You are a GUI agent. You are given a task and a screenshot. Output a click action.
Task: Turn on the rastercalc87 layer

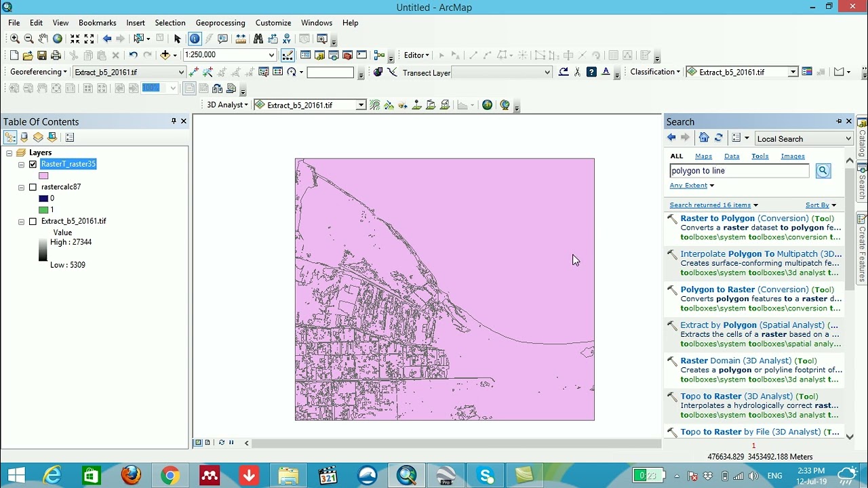pos(33,187)
